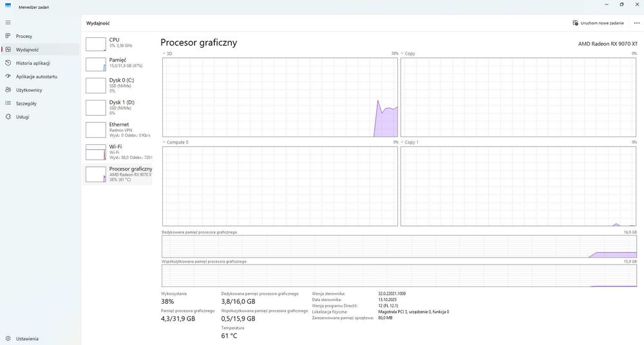Select the Procesor graficzny list item
This screenshot has height=345, width=644.
click(117, 174)
